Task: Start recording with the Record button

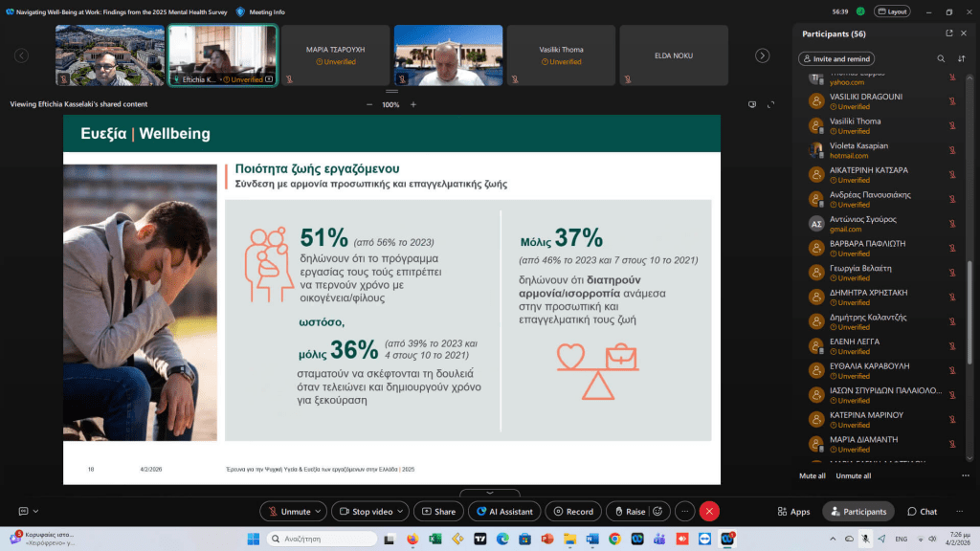Action: [573, 512]
